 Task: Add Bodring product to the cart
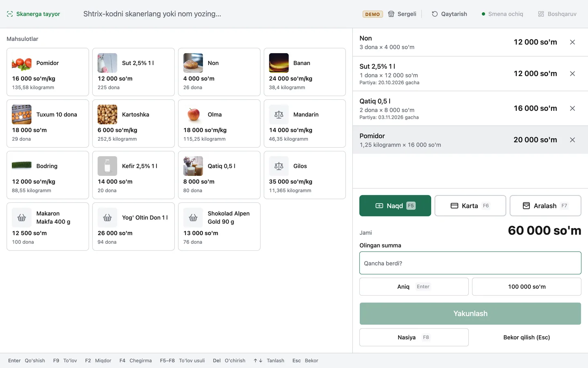48,175
